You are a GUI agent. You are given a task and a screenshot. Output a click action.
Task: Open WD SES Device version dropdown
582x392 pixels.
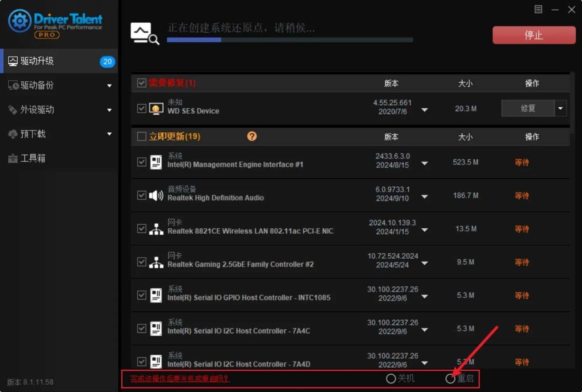424,110
